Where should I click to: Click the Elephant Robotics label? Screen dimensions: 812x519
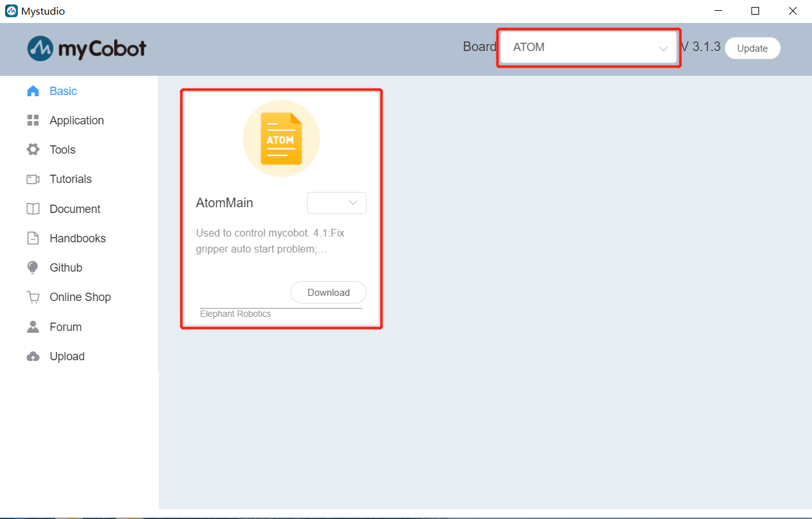(236, 314)
